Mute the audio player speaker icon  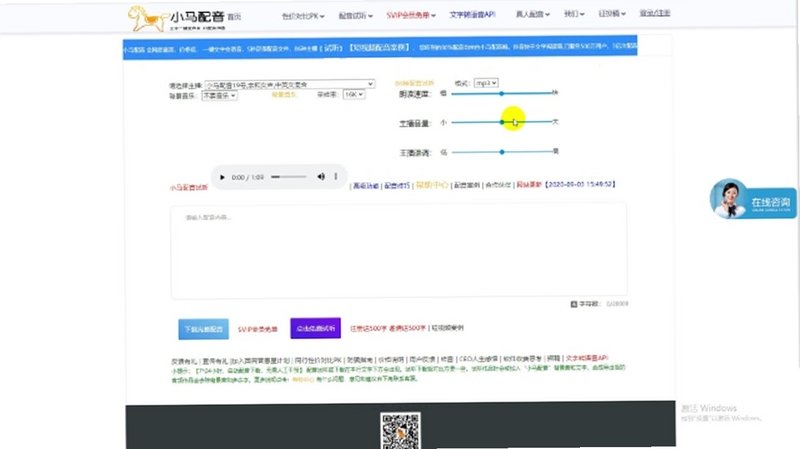pyautogui.click(x=321, y=177)
